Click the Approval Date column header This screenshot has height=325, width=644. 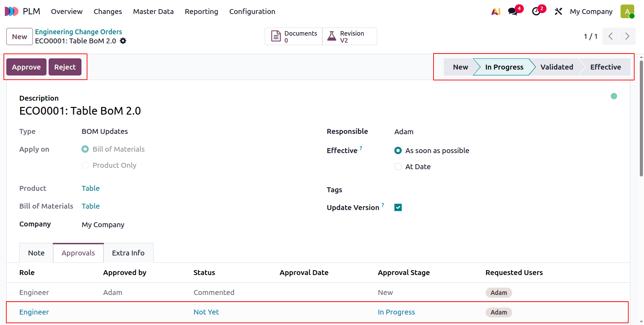tap(304, 273)
